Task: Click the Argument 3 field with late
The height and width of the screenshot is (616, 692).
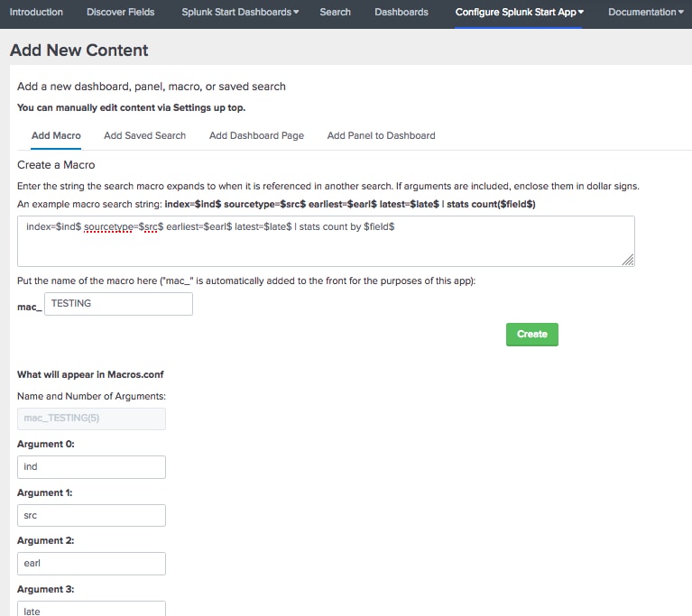Action: [91, 609]
